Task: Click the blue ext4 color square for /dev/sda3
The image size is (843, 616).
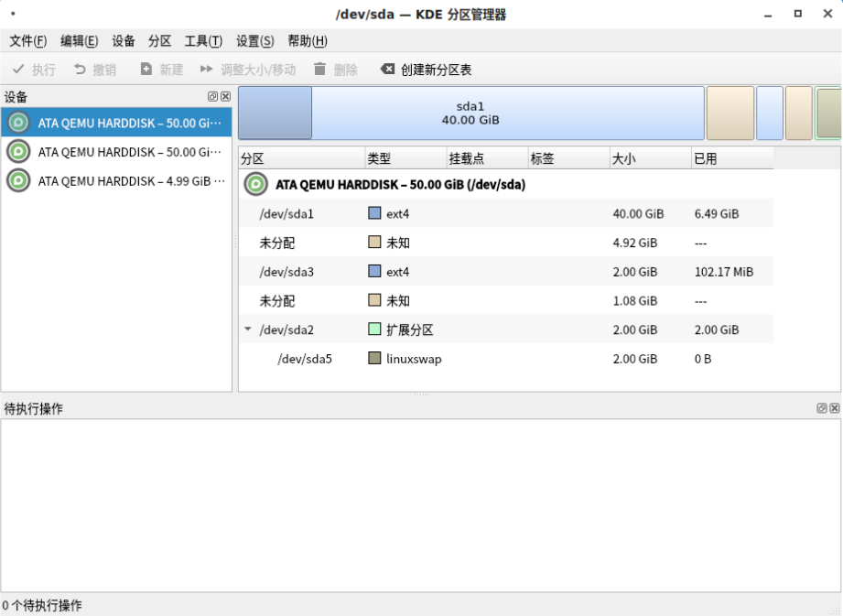Action: pos(374,271)
